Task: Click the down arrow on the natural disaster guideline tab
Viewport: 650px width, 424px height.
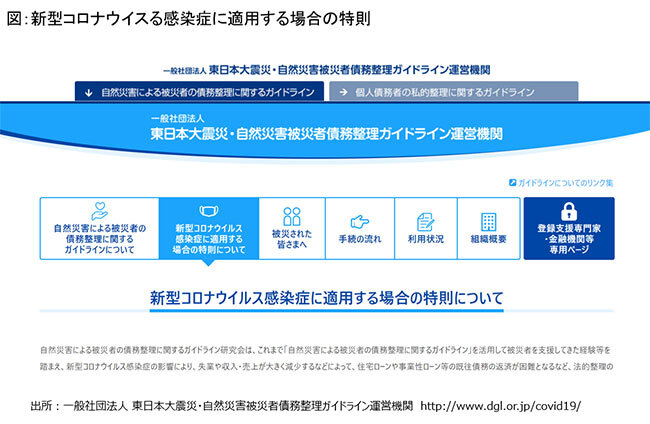Action: click(x=89, y=91)
